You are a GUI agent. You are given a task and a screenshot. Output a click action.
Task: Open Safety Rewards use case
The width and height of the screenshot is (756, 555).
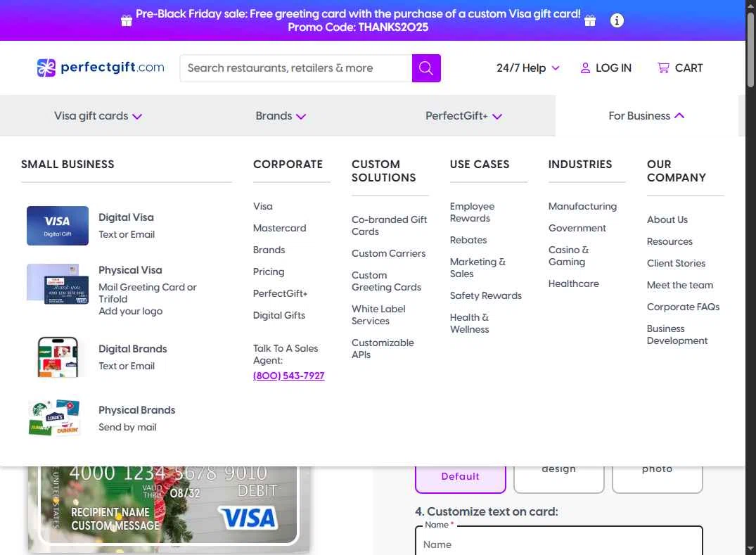(x=485, y=295)
